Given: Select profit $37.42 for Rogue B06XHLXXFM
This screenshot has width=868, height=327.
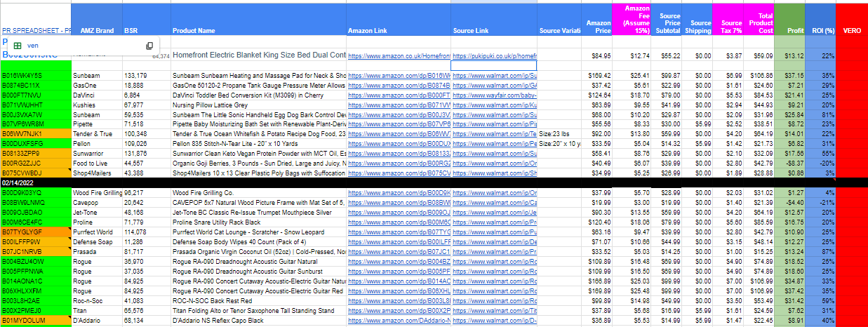Looking at the screenshot, I should pos(789,291).
